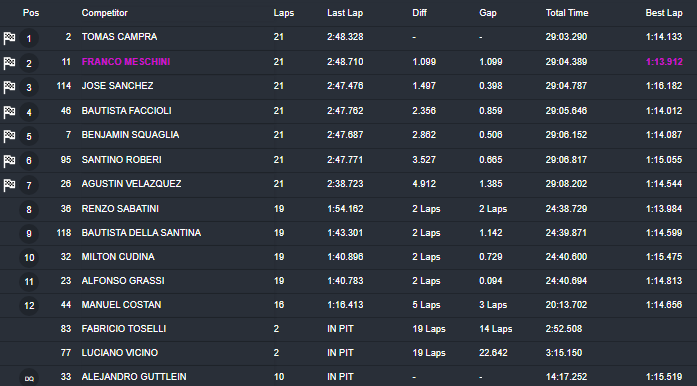This screenshot has width=697, height=386.
Task: Click the finish flag on Jose Sanchez row
Action: tap(9, 87)
